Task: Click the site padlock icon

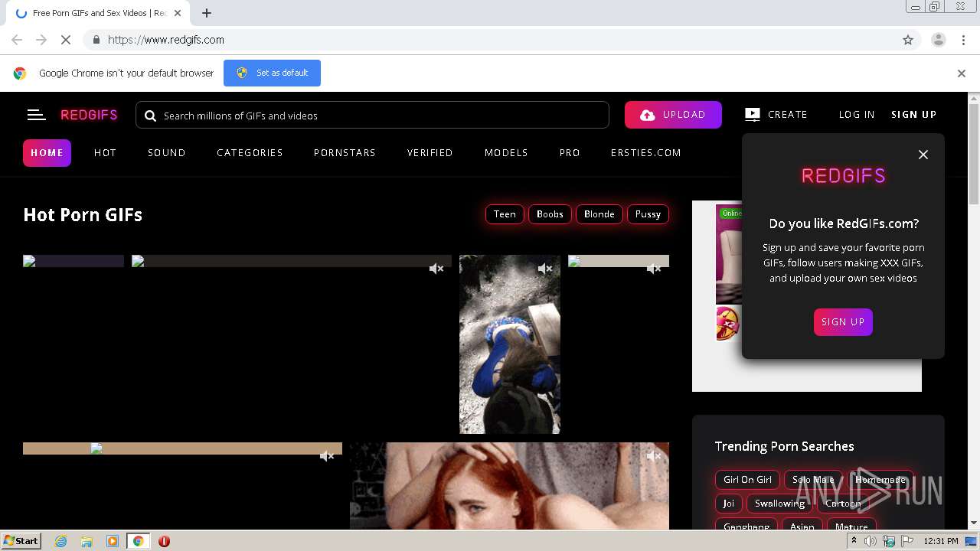Action: click(96, 40)
